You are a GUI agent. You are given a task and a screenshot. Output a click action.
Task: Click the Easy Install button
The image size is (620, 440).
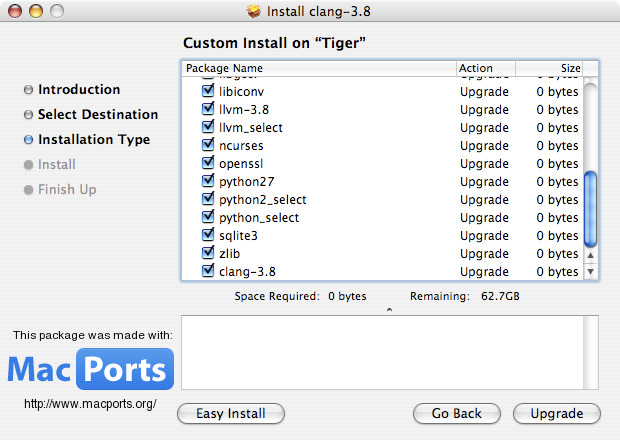[231, 414]
